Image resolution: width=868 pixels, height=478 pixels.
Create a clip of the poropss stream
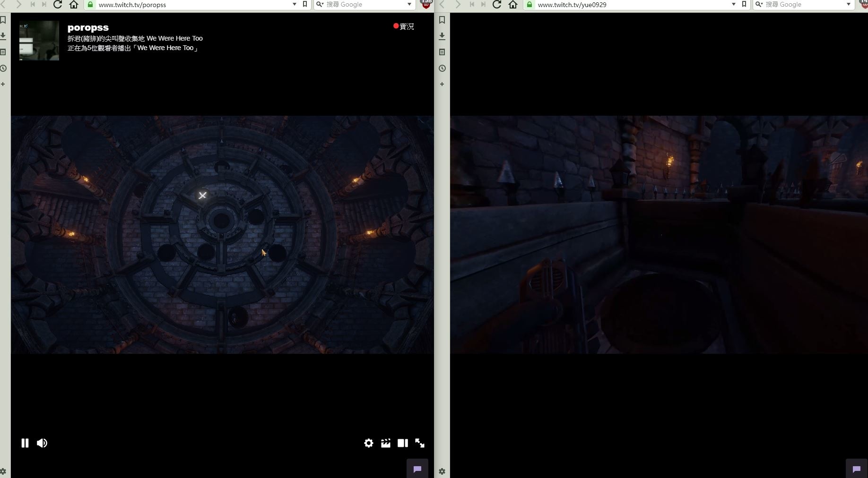click(x=386, y=443)
